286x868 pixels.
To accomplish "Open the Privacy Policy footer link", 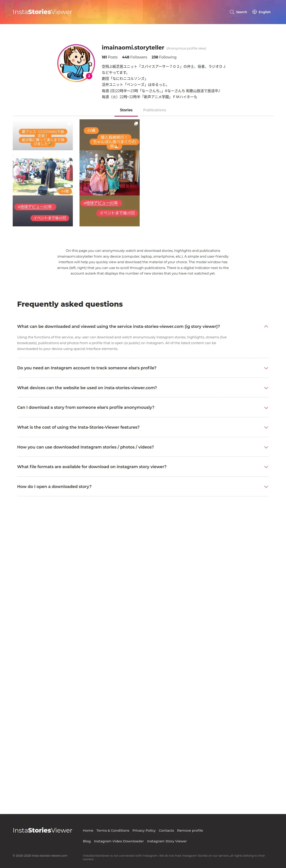I will pyautogui.click(x=144, y=830).
